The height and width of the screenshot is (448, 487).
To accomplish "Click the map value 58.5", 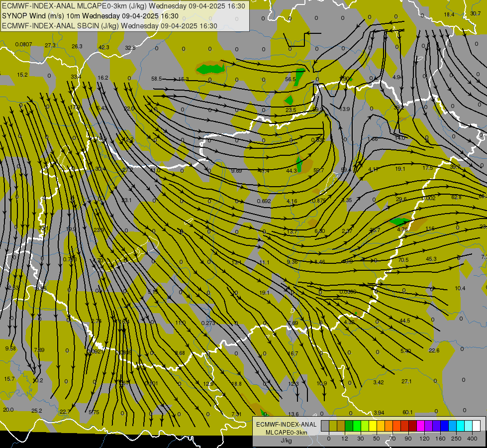I will (157, 79).
